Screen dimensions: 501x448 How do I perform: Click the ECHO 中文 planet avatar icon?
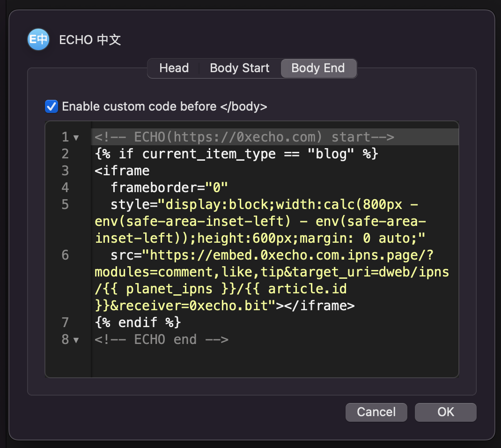(38, 39)
